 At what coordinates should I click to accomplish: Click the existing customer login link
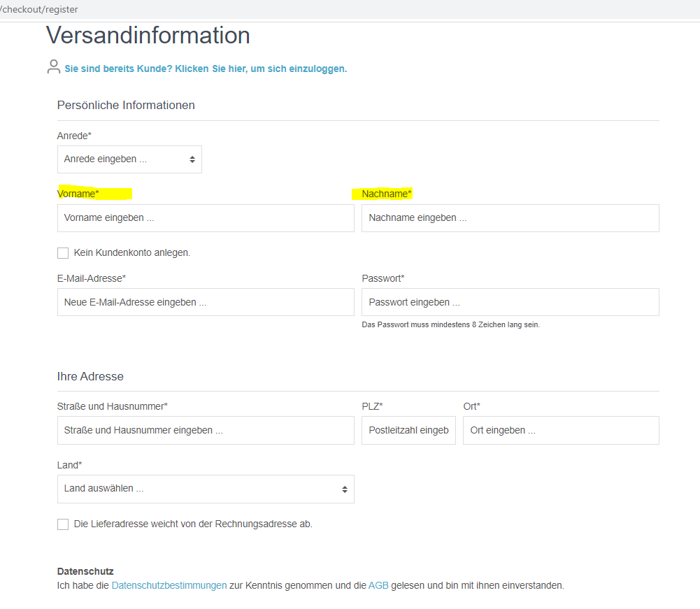pos(206,69)
